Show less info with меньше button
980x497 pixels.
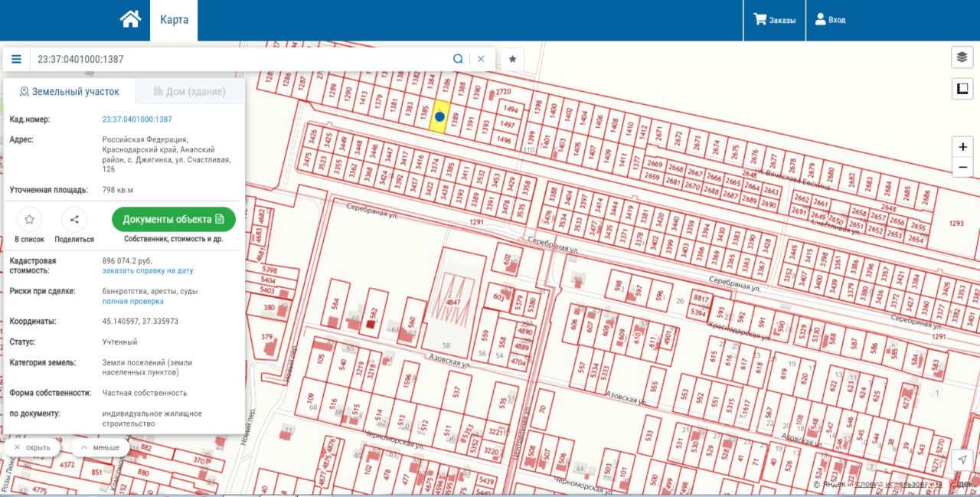tap(100, 447)
